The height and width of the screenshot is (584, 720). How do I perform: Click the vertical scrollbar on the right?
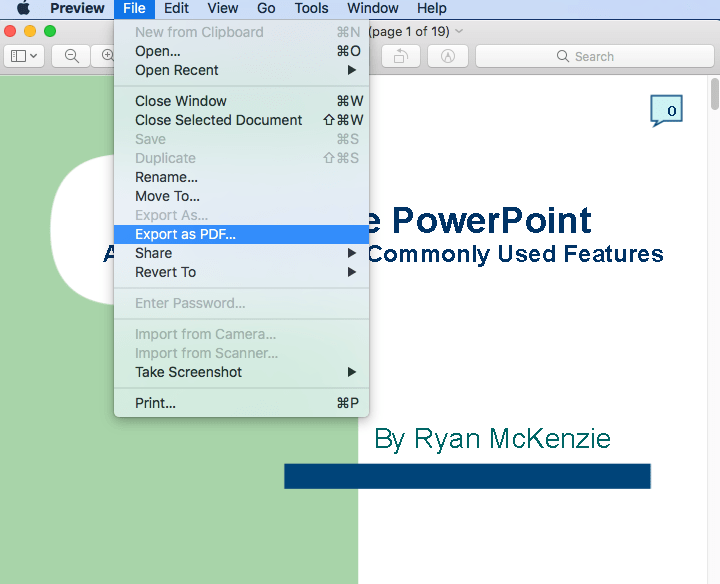[x=714, y=95]
